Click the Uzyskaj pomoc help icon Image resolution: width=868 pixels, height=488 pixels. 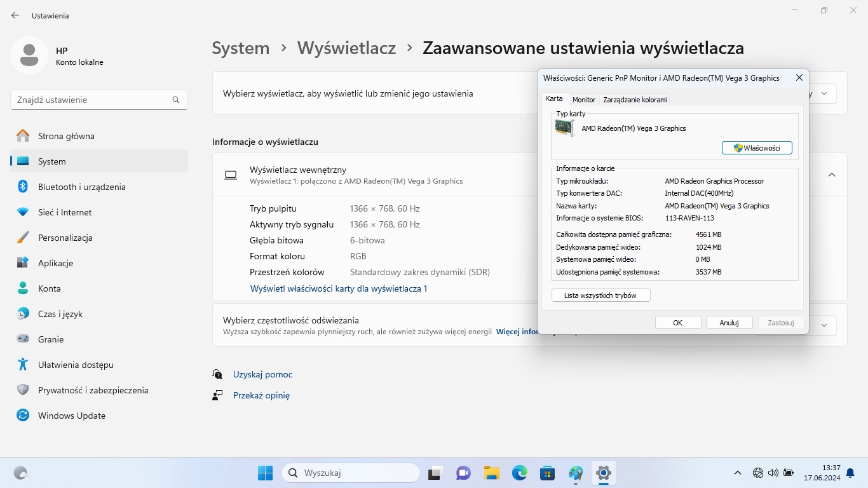218,374
